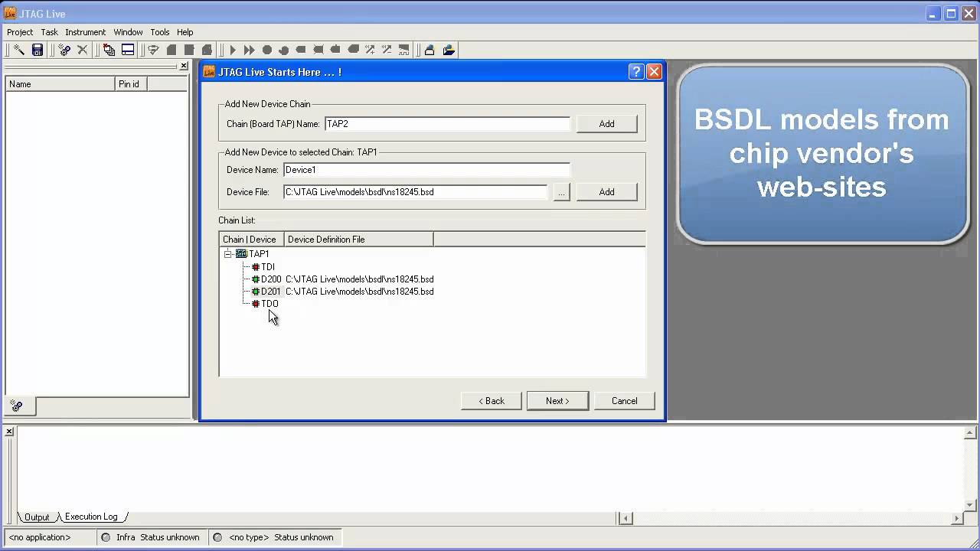The width and height of the screenshot is (980, 551).
Task: Click Add next to the Chain Name field
Action: pos(606,124)
